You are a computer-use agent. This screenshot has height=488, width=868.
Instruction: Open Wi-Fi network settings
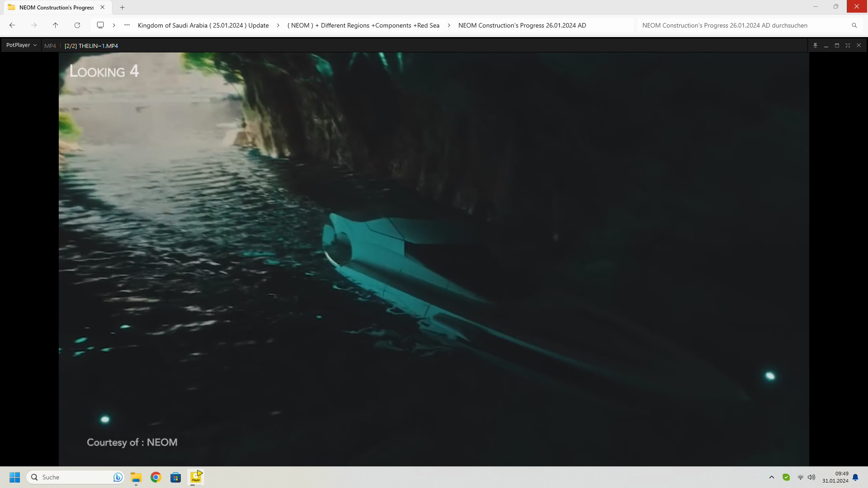tap(801, 477)
